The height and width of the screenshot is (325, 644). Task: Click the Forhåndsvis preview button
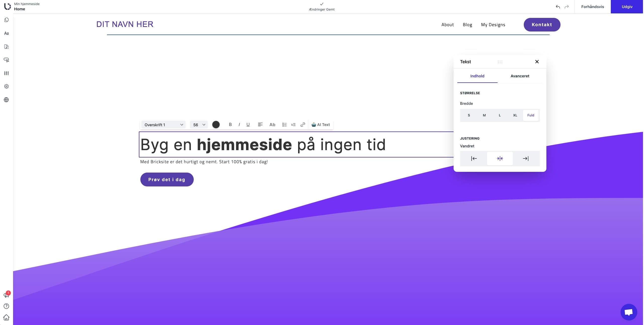pos(592,7)
